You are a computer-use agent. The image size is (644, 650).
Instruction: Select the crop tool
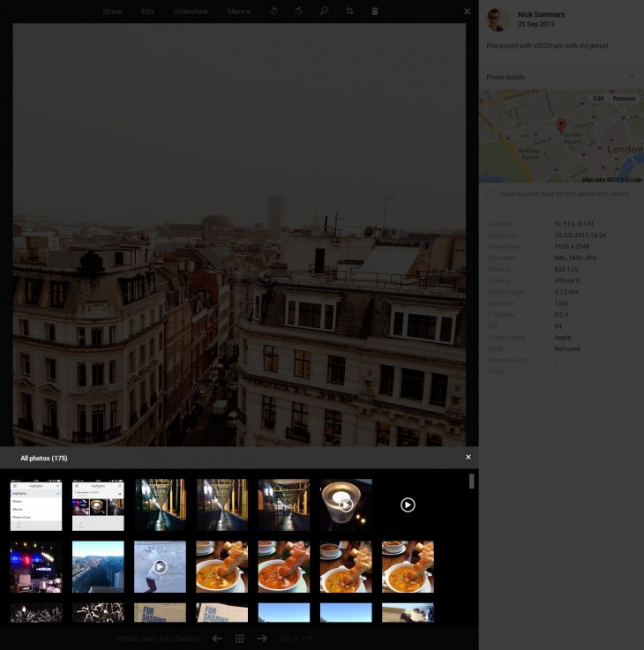[x=349, y=11]
